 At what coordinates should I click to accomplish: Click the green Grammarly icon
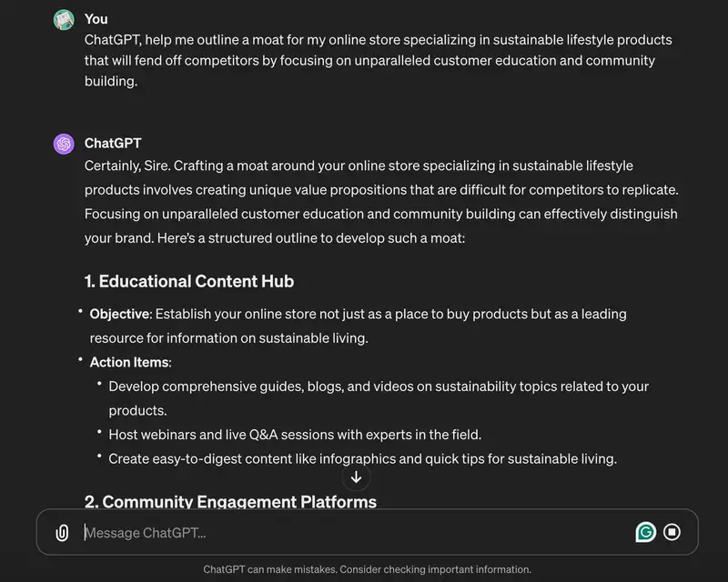pyautogui.click(x=645, y=532)
